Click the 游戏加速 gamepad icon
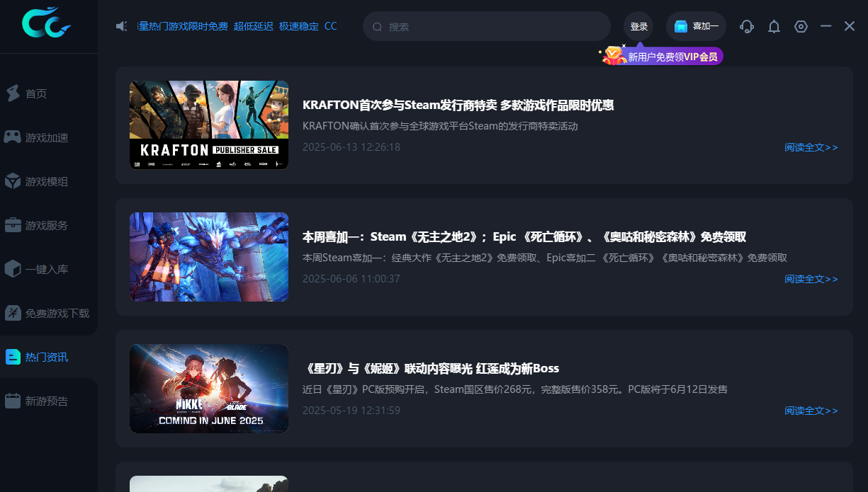The image size is (868, 492). pos(13,137)
